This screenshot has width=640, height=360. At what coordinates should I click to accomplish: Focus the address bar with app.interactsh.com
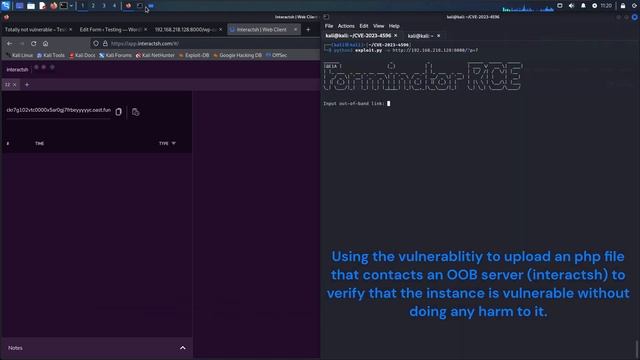(x=204, y=43)
